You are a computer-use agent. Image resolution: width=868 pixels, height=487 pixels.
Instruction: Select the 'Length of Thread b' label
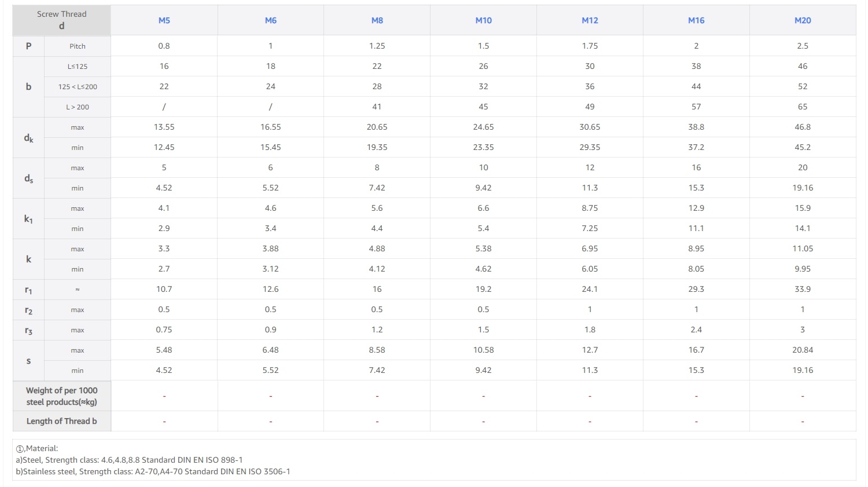tap(61, 422)
